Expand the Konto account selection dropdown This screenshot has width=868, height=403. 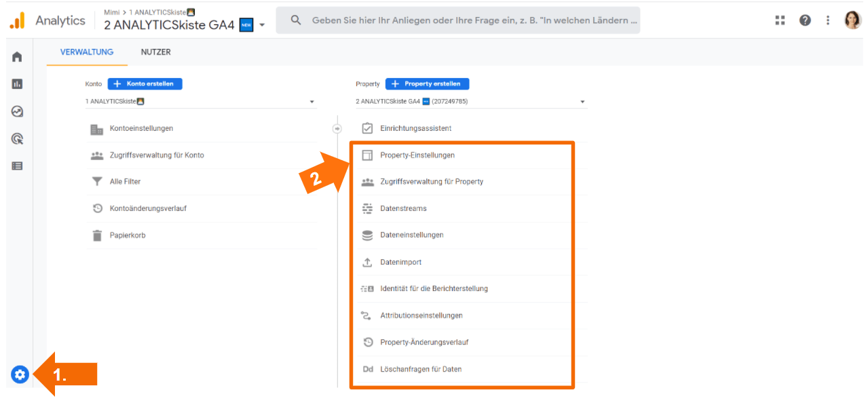pos(200,102)
